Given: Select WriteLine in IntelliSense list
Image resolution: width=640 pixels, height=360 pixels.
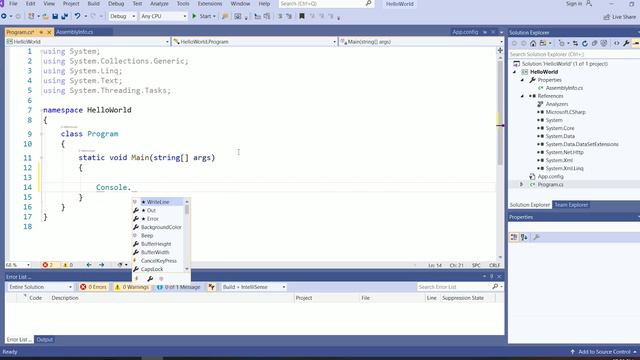Looking at the screenshot, I should (158, 202).
